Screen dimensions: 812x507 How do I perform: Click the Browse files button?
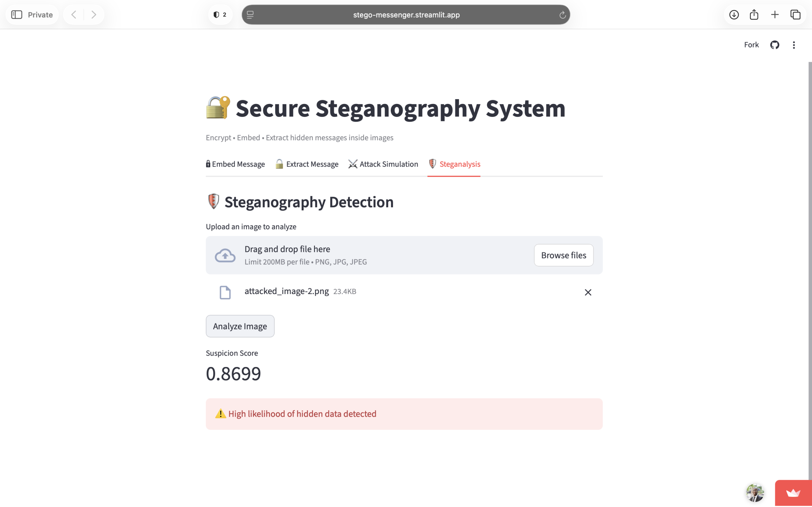tap(563, 255)
